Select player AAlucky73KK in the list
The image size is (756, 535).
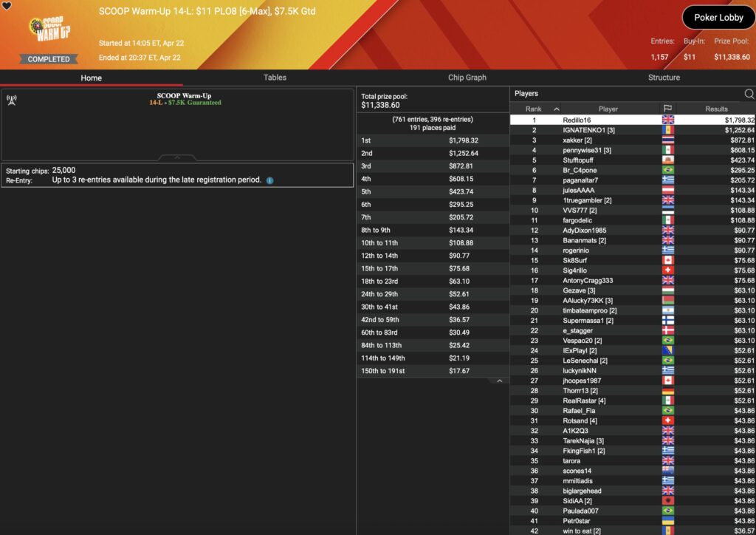click(633, 301)
